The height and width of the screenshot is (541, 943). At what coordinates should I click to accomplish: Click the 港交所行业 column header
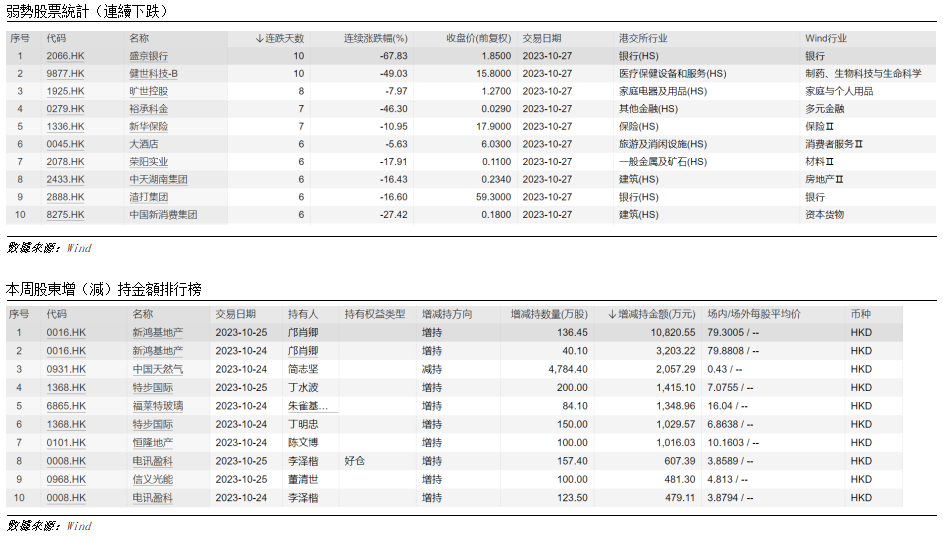(x=643, y=38)
